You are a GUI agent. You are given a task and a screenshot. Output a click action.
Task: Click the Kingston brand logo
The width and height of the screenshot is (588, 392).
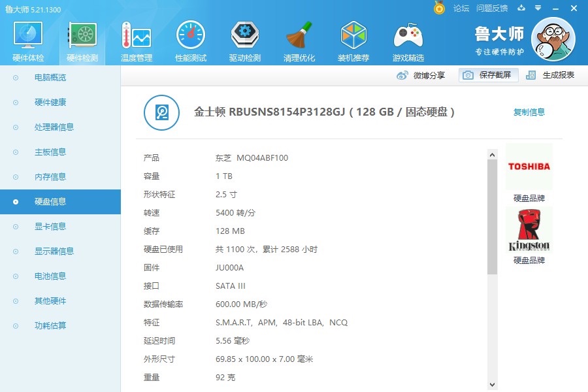pyautogui.click(x=529, y=231)
